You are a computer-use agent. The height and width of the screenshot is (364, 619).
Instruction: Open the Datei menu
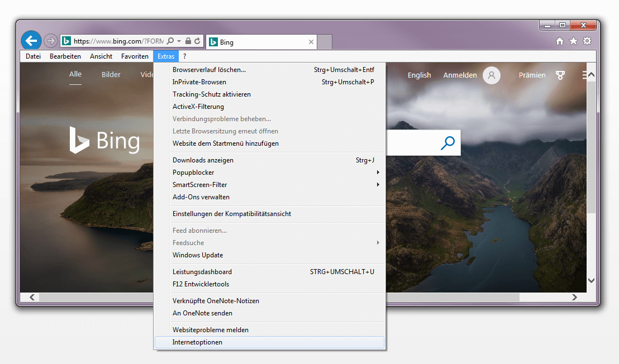[33, 56]
